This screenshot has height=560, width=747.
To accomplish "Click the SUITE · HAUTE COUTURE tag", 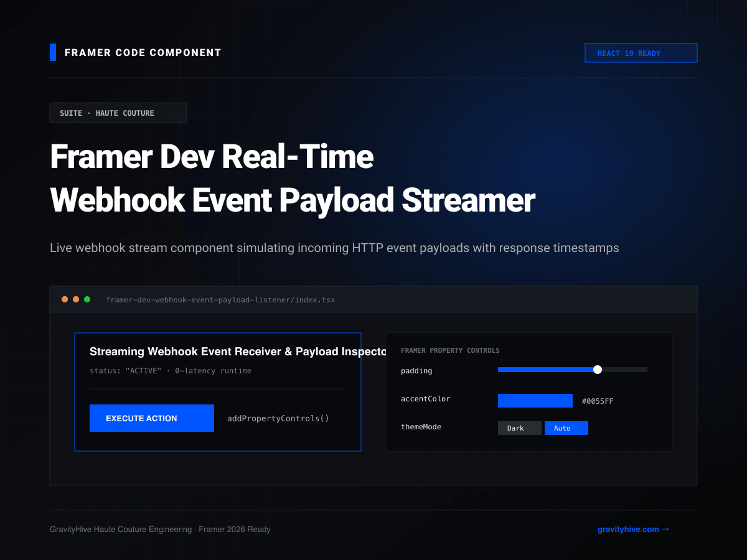I will [x=118, y=113].
